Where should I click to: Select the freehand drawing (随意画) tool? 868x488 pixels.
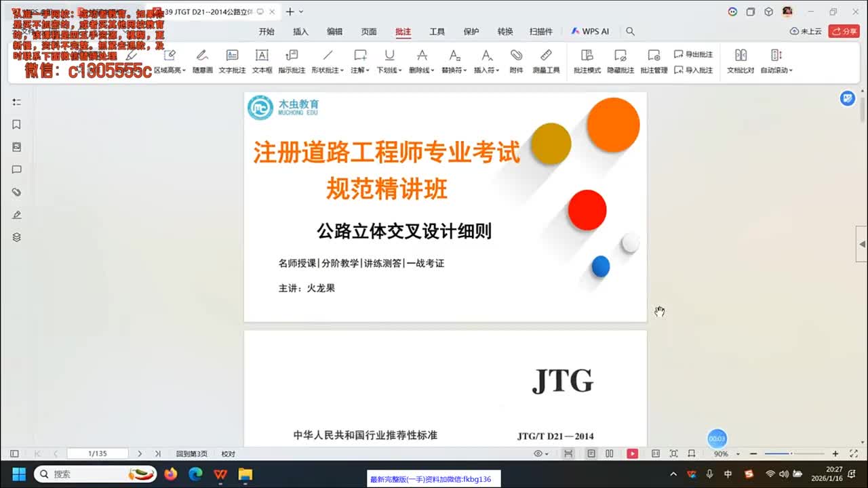click(202, 61)
